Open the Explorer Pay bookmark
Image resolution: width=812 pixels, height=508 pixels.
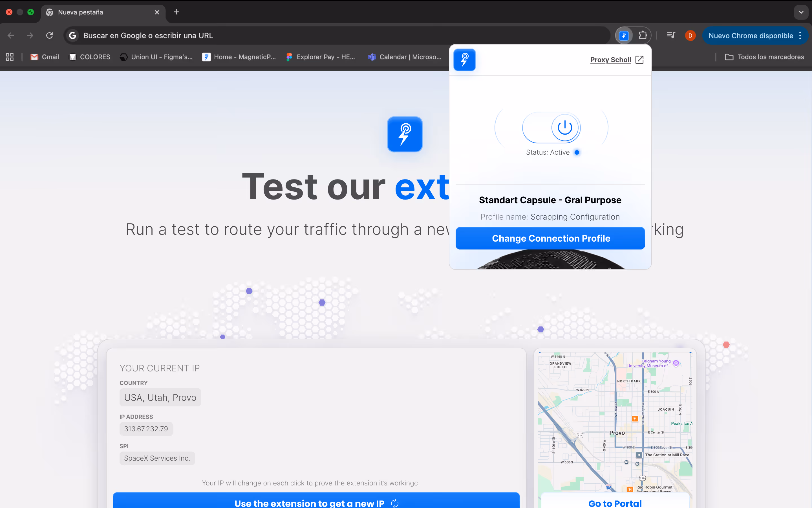click(321, 57)
